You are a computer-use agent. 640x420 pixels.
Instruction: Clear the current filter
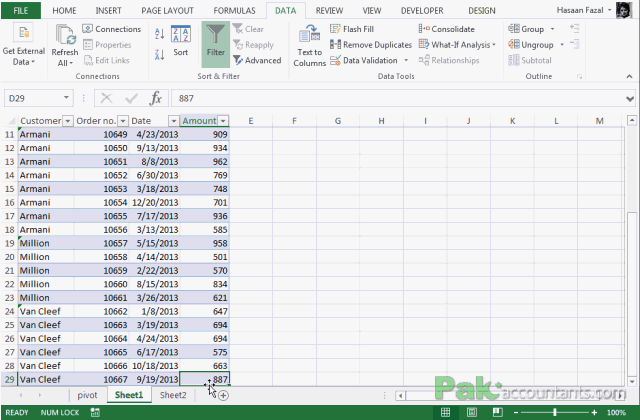248,29
